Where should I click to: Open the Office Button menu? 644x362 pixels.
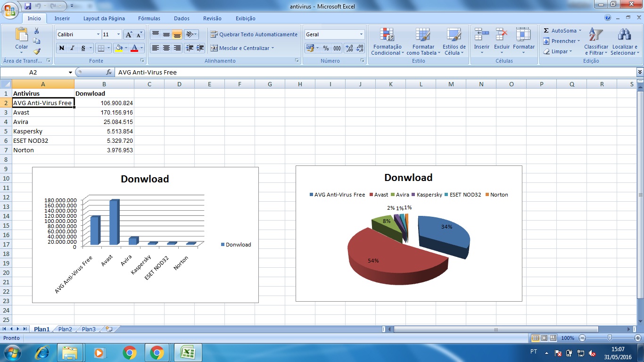[x=9, y=9]
